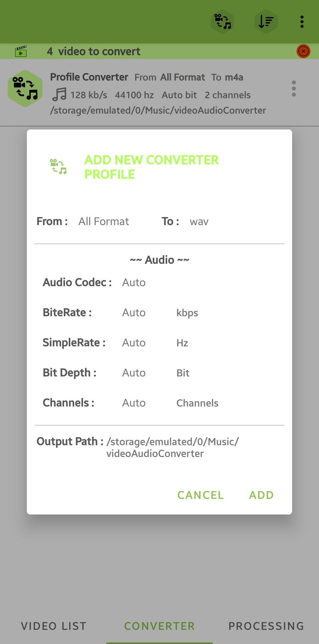Tap the clapperboard video icon in banner
The height and width of the screenshot is (644, 319).
point(21,51)
